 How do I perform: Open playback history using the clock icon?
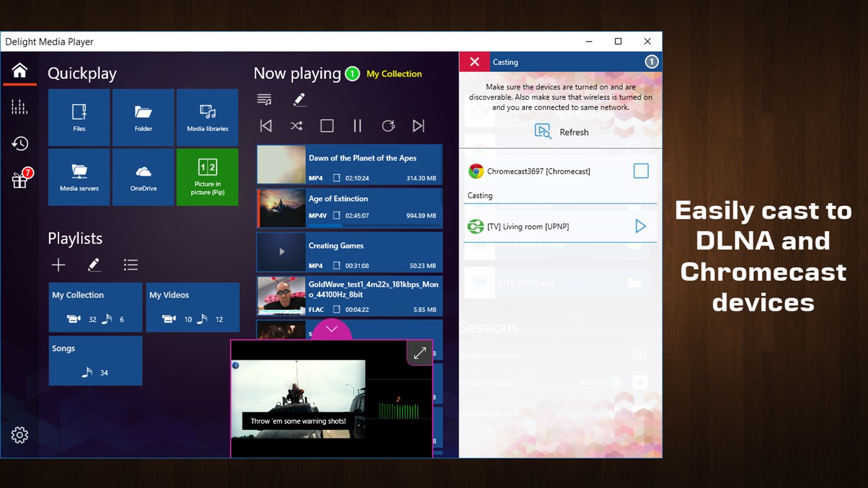19,143
